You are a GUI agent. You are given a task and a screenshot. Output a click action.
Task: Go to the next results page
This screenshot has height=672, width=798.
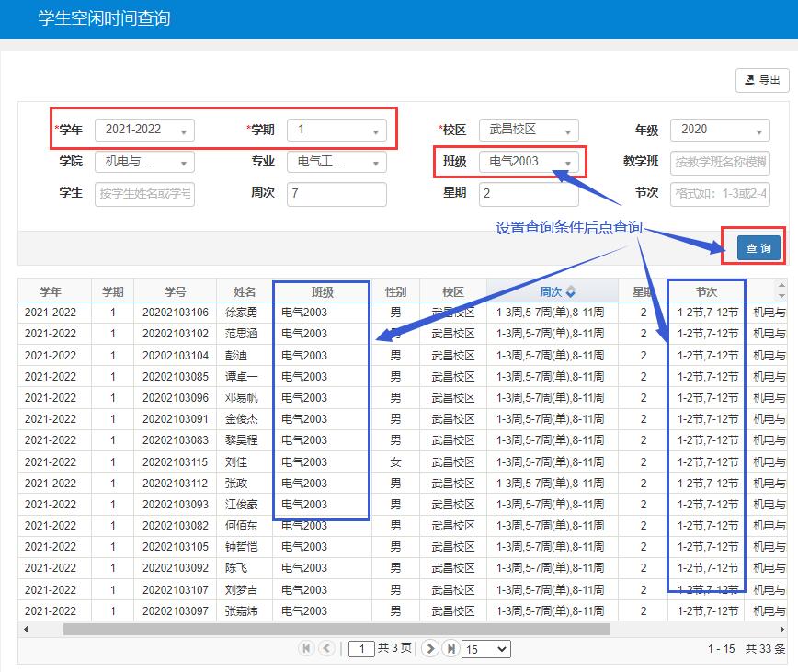429,649
